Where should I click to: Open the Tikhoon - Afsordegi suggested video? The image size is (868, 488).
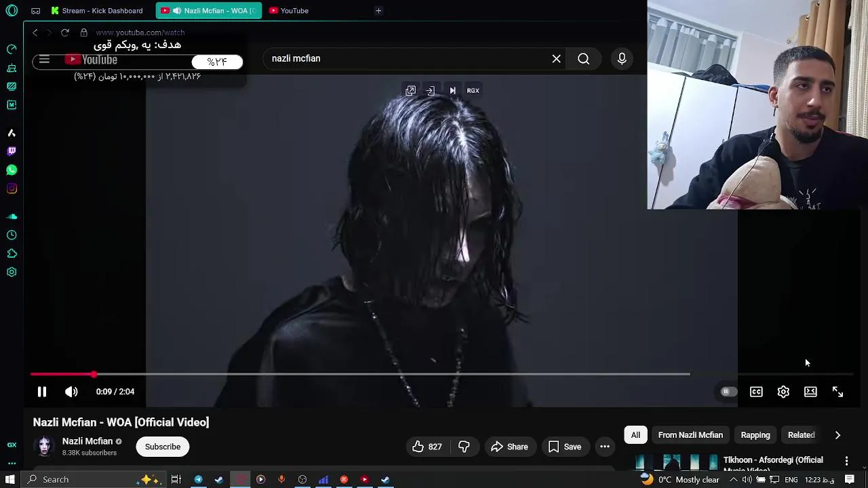click(773, 462)
